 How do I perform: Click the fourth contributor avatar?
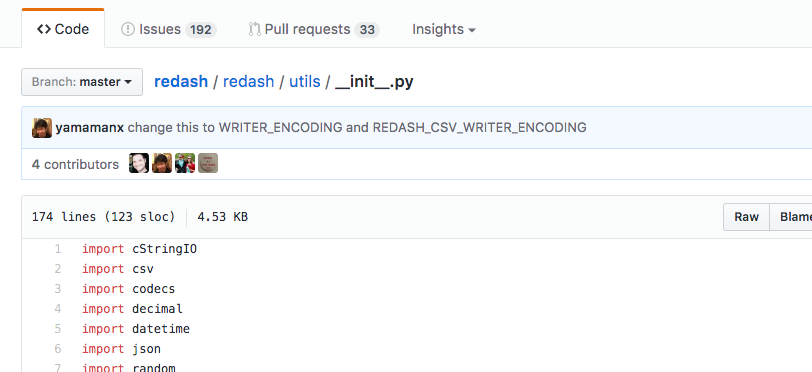pos(208,163)
